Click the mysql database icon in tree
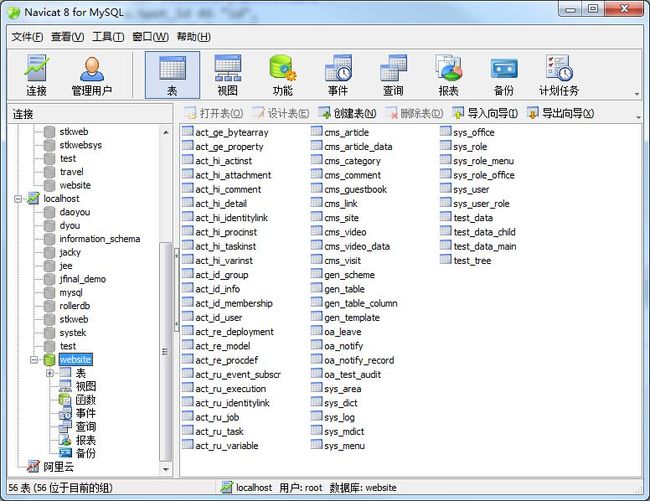 click(x=50, y=293)
